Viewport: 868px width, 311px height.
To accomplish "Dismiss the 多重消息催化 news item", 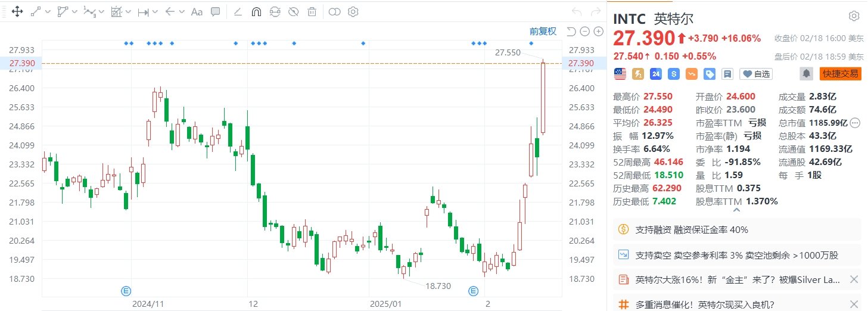I will click(x=853, y=304).
